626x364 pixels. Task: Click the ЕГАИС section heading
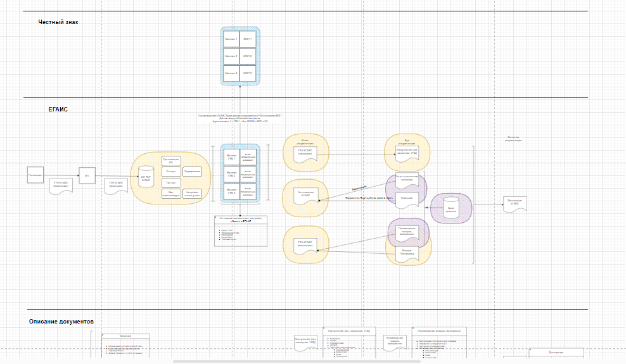click(58, 110)
